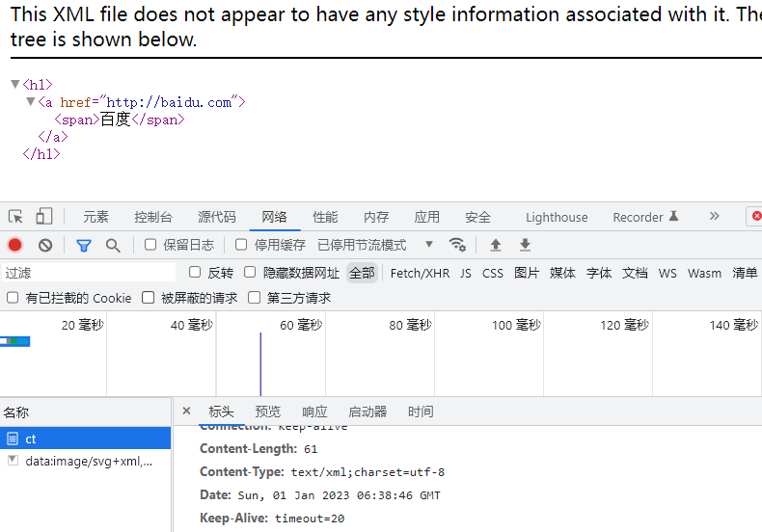Click the import HAR upload icon
The image size is (762, 532).
[x=496, y=245]
